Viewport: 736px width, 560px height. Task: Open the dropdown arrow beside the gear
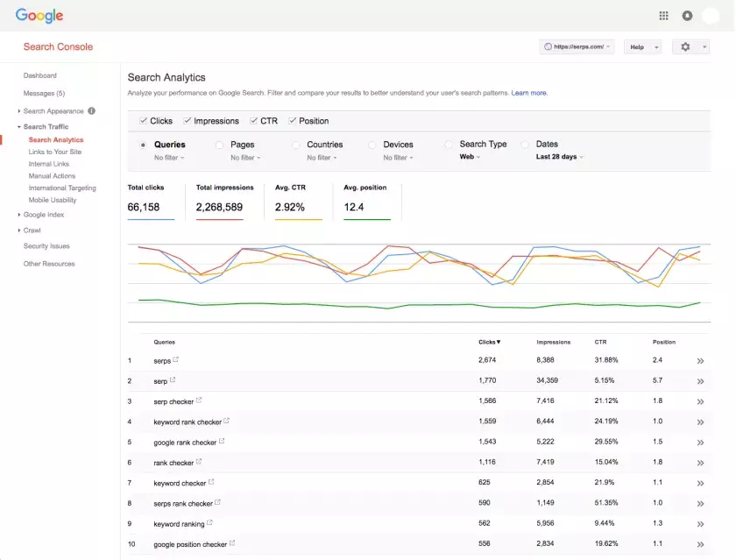pyautogui.click(x=704, y=47)
